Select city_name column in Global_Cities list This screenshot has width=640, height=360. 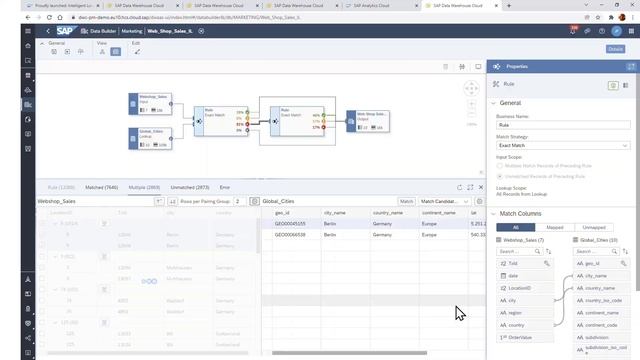coord(602,276)
